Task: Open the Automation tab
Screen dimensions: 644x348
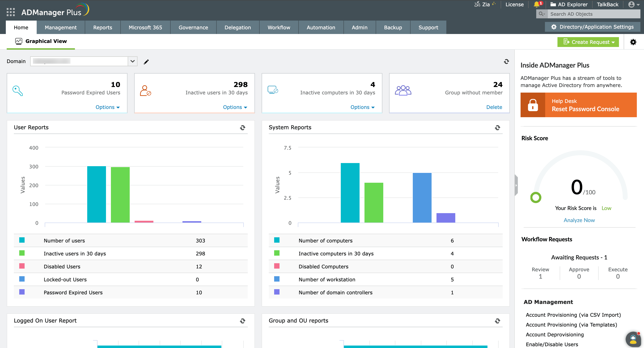Action: pos(321,28)
